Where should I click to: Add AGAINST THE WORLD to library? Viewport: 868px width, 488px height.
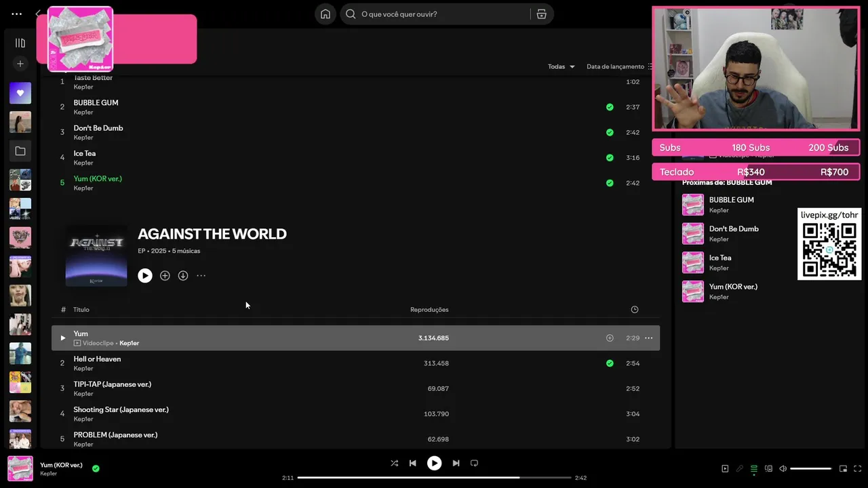(x=165, y=276)
